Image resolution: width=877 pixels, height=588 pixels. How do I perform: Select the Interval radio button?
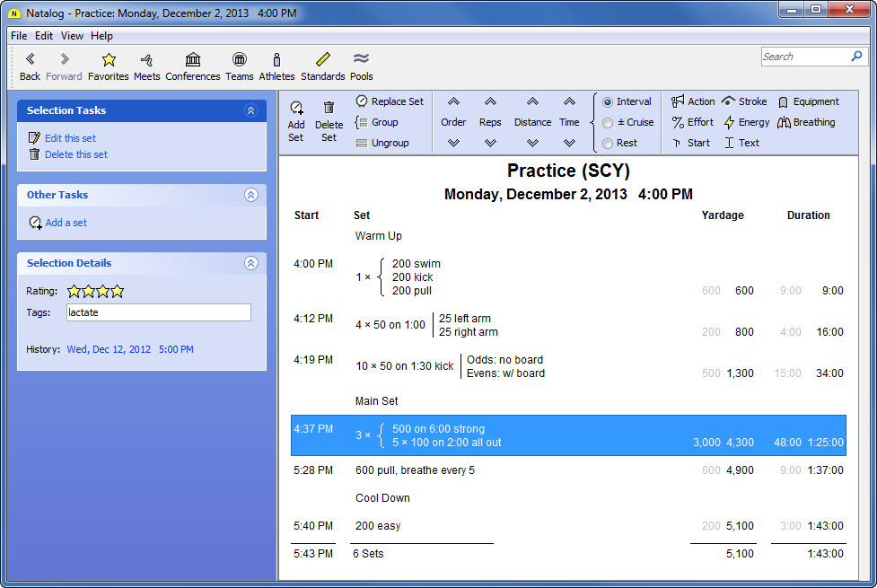pyautogui.click(x=608, y=102)
